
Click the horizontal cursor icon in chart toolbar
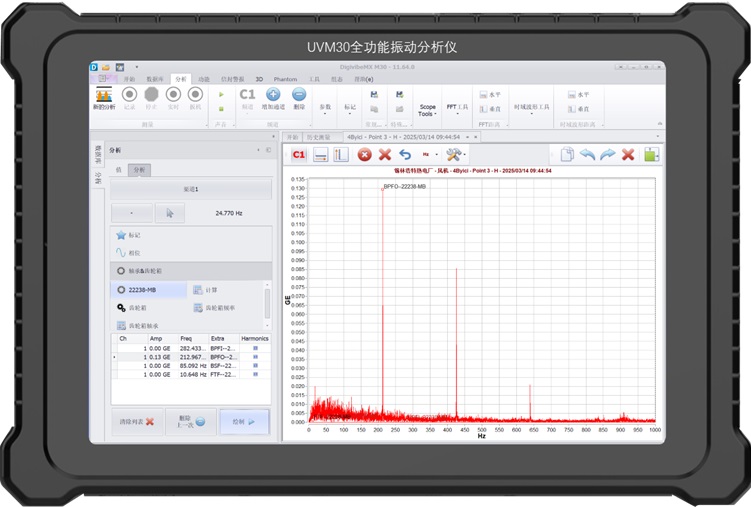(321, 155)
